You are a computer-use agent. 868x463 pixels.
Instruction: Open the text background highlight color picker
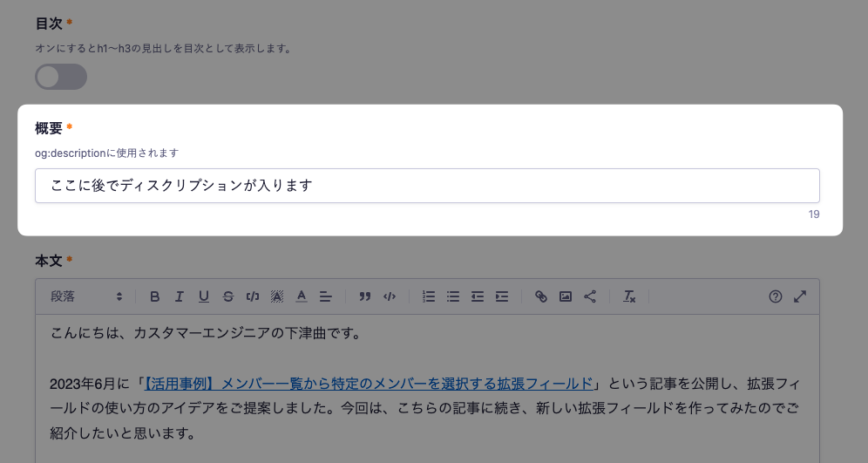coord(277,296)
